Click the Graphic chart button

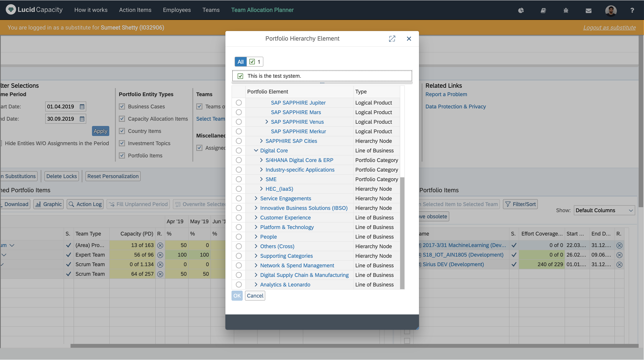pyautogui.click(x=48, y=204)
